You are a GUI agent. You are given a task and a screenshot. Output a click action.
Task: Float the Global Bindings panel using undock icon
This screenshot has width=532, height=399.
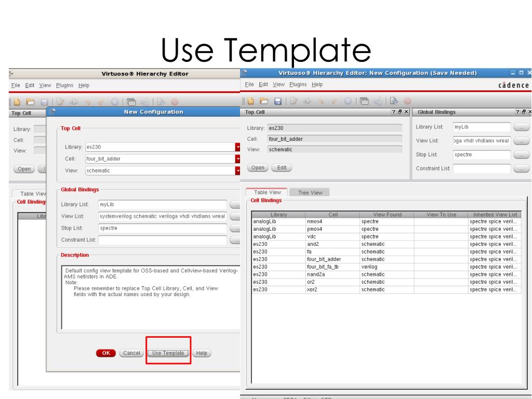click(524, 112)
